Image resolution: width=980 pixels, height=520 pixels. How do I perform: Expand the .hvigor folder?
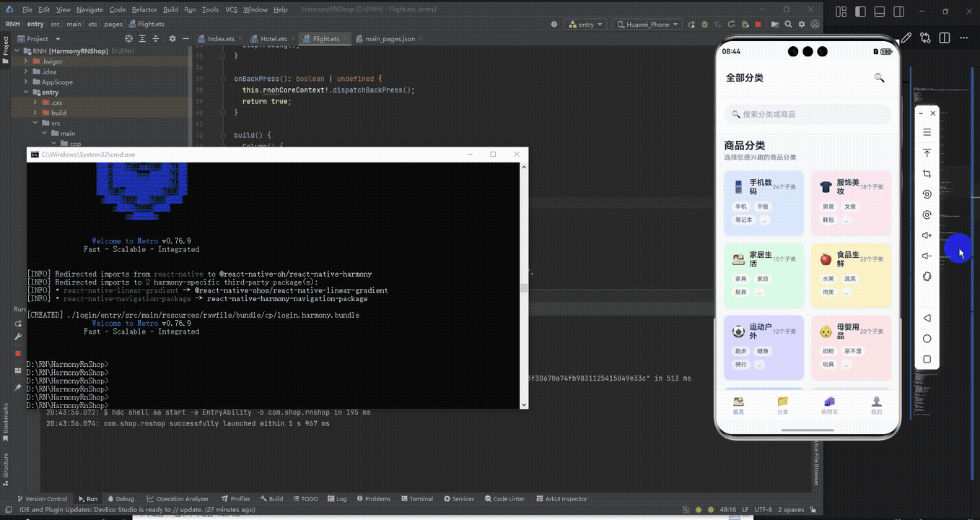pyautogui.click(x=26, y=61)
